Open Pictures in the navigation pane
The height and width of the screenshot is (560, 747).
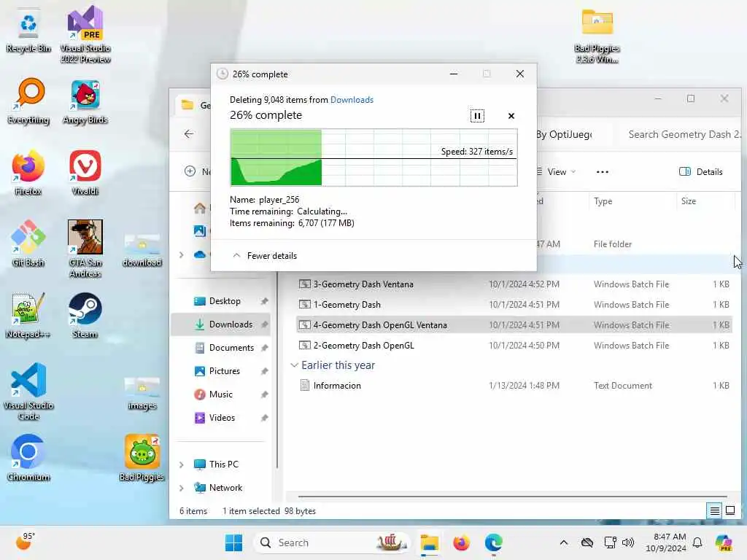click(x=224, y=371)
